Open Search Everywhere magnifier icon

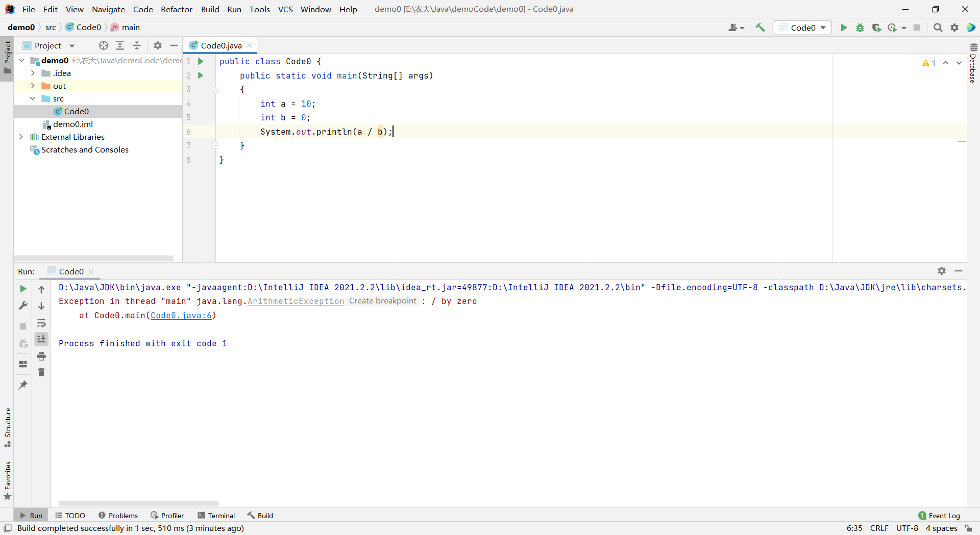coord(938,28)
